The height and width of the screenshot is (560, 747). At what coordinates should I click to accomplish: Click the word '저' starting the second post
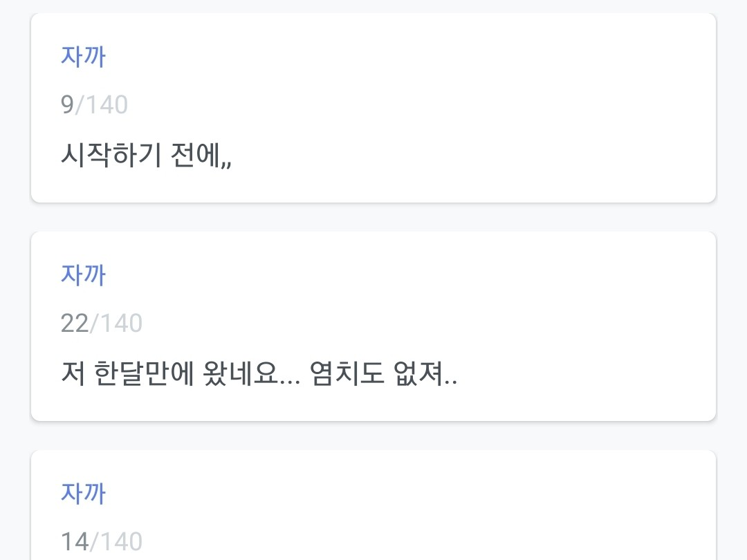coord(73,374)
